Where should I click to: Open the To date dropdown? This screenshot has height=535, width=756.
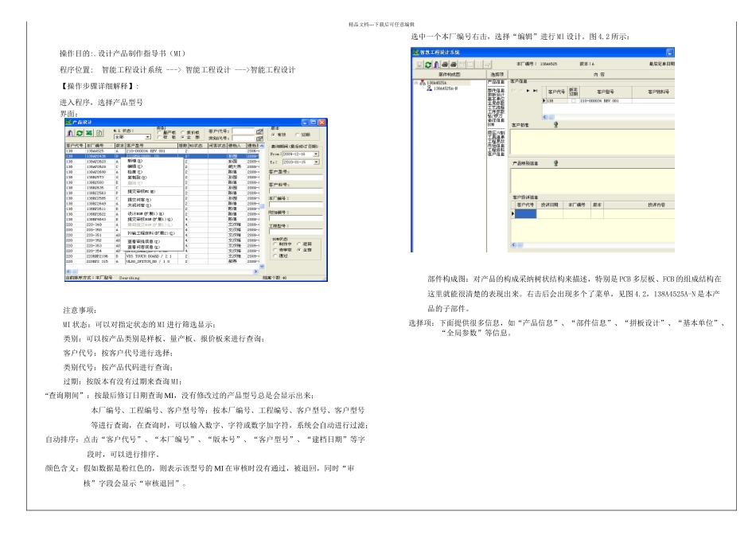point(316,162)
